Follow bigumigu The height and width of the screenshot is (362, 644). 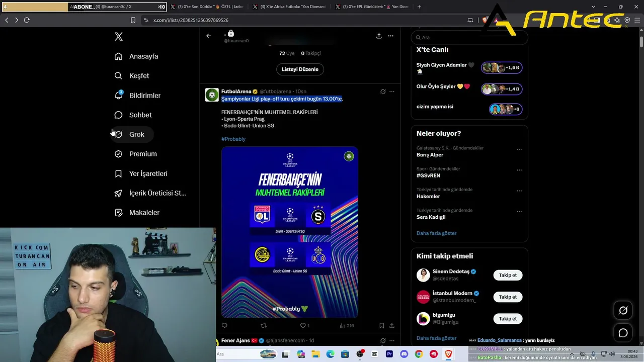tap(508, 318)
